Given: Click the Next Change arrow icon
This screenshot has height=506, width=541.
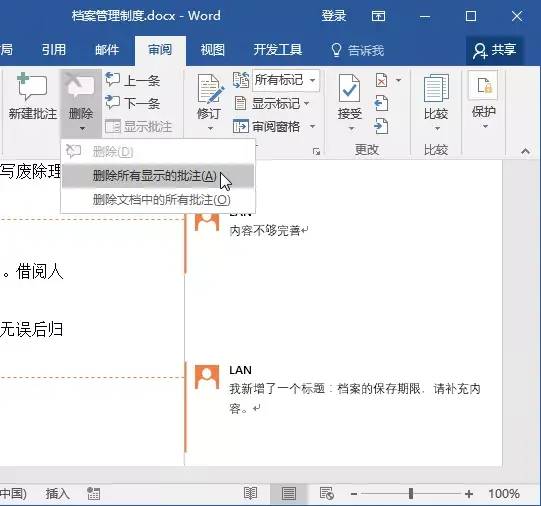Looking at the screenshot, I should (381, 126).
